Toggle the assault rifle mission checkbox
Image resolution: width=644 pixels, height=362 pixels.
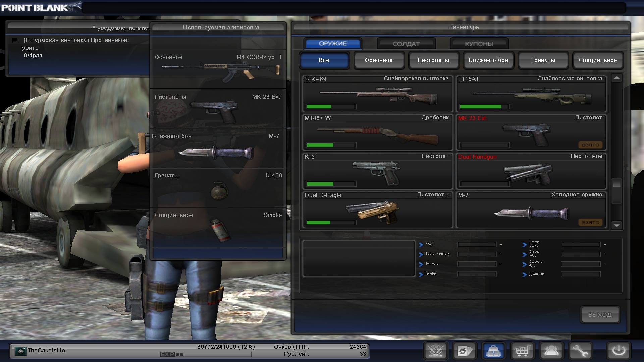pyautogui.click(x=15, y=40)
